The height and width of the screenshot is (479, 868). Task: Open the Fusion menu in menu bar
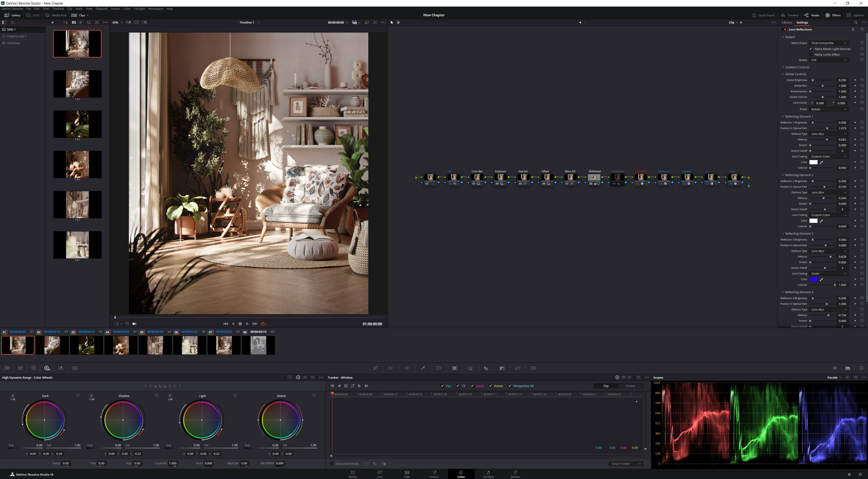pyautogui.click(x=115, y=9)
